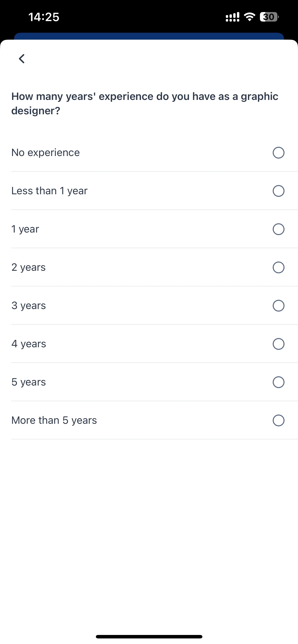Go back using the chevron arrow
This screenshot has height=644, width=298.
[22, 59]
